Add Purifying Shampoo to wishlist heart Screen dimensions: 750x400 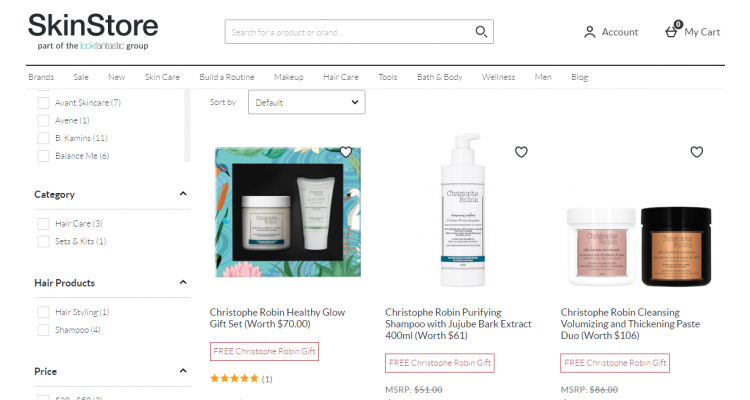pyautogui.click(x=521, y=152)
